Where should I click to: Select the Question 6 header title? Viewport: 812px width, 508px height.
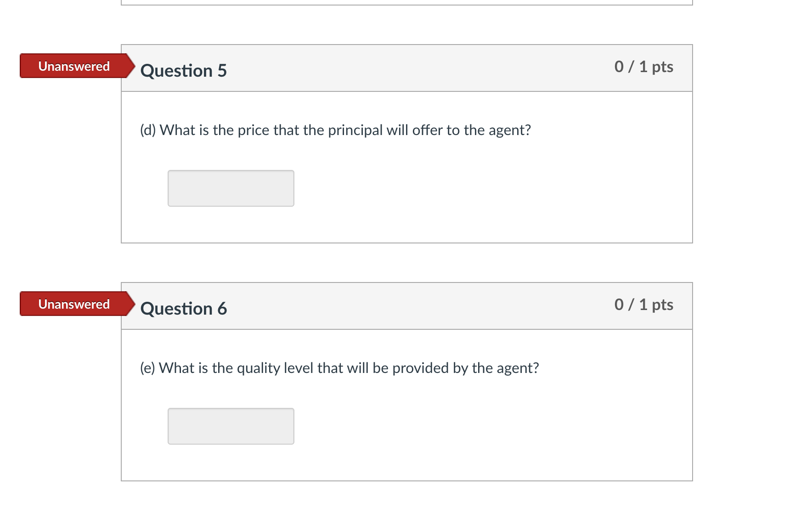[183, 308]
